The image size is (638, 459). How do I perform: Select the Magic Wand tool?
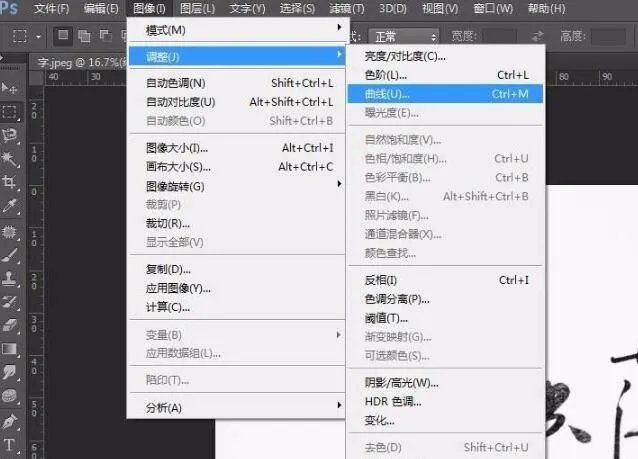click(9, 159)
